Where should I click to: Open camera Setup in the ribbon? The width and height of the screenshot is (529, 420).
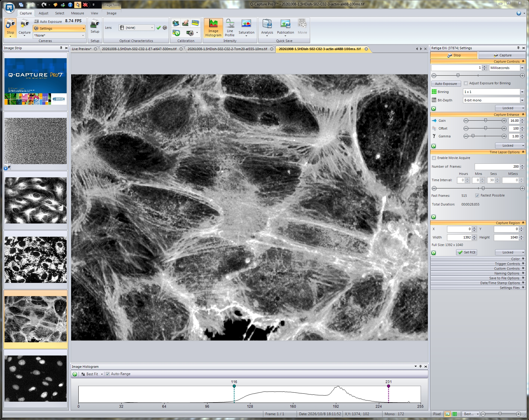tap(95, 26)
